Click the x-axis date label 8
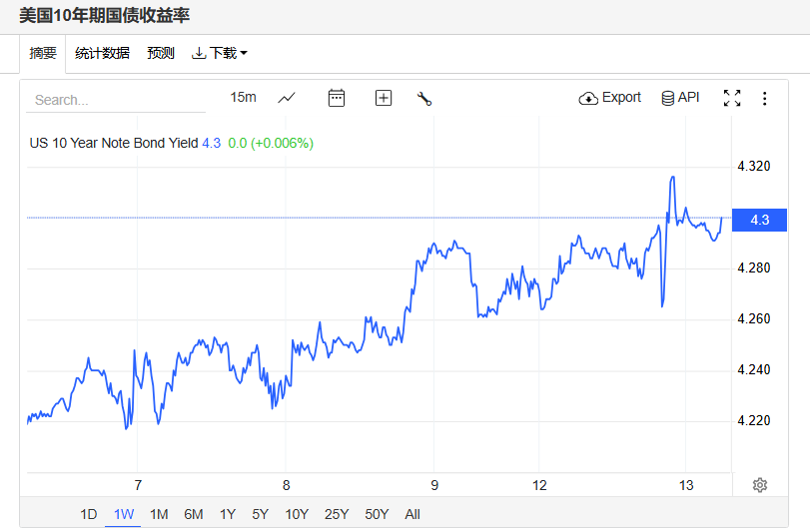The width and height of the screenshot is (810, 532). (287, 485)
